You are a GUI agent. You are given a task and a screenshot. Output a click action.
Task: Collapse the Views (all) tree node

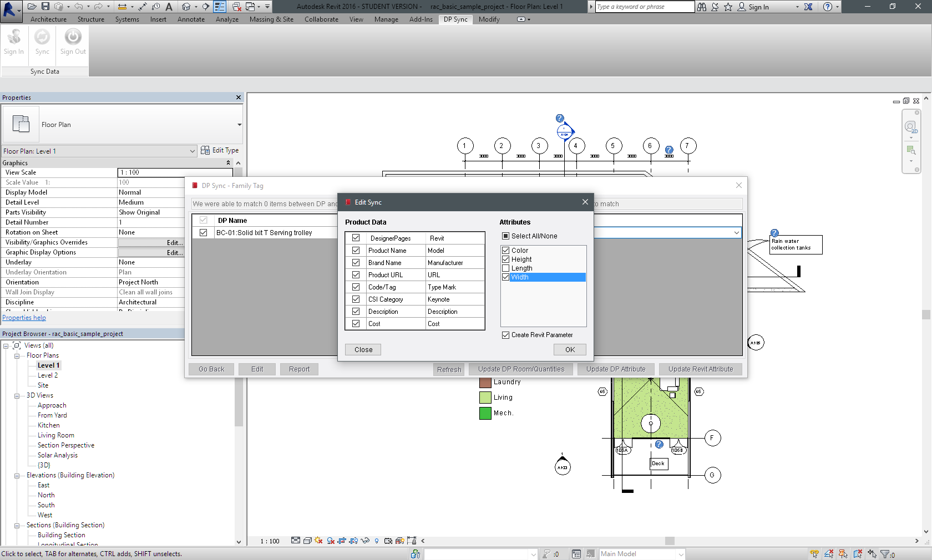(x=6, y=345)
